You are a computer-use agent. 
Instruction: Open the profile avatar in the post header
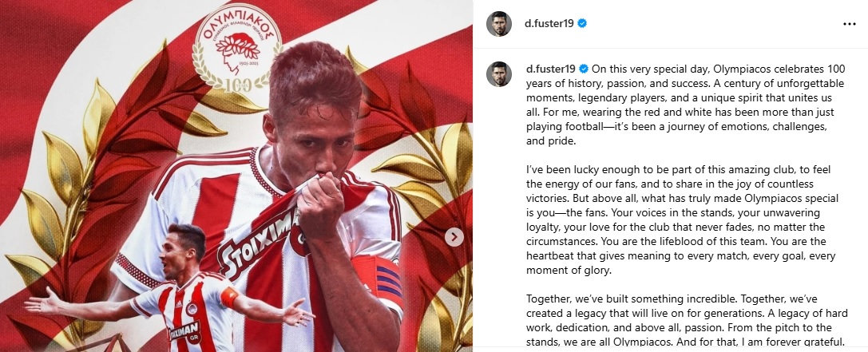499,24
